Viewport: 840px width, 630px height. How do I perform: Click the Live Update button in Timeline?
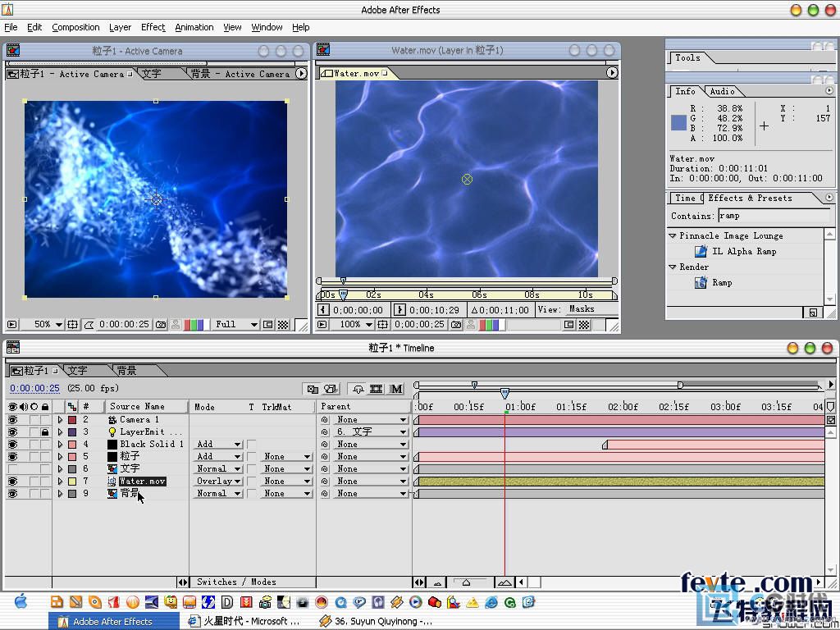tap(313, 389)
